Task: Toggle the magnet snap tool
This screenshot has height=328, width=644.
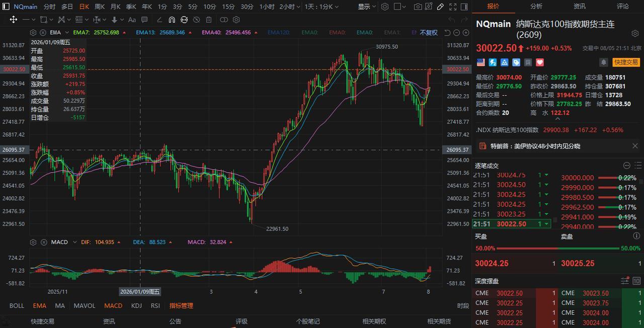Action: click(172, 20)
